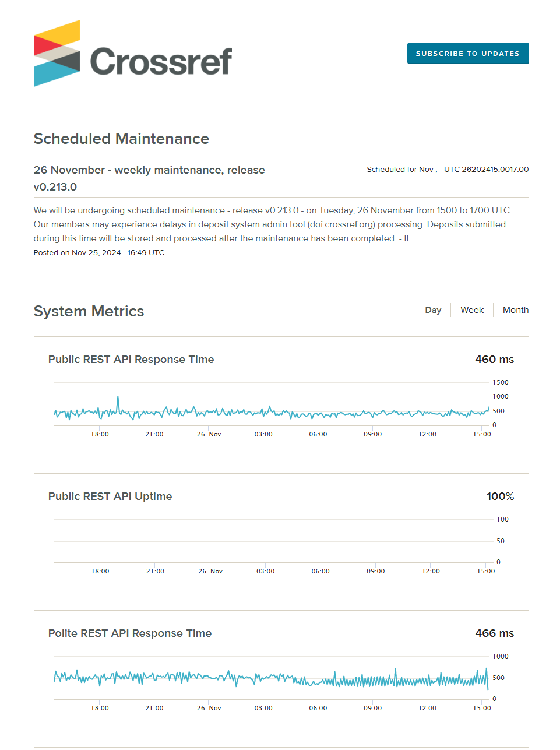
Task: Click the 466 ms response time value
Action: coord(494,633)
